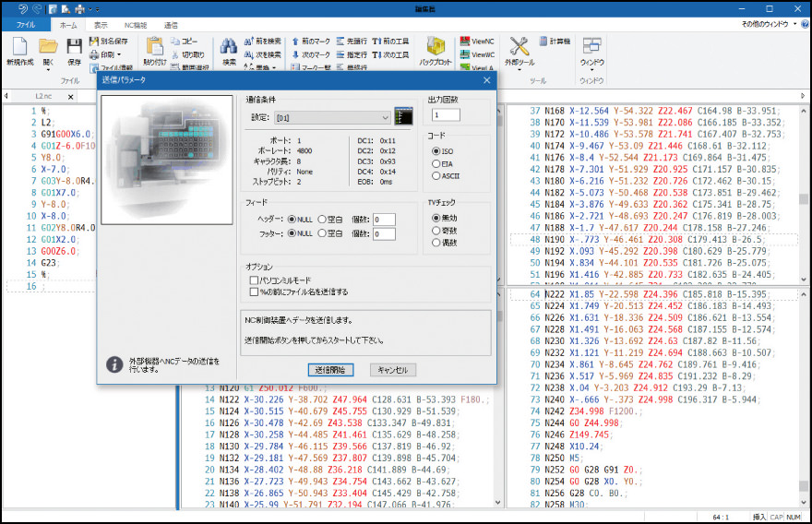The width and height of the screenshot is (812, 524).
Task: Open the 通信 ribbon tab
Action: point(171,25)
